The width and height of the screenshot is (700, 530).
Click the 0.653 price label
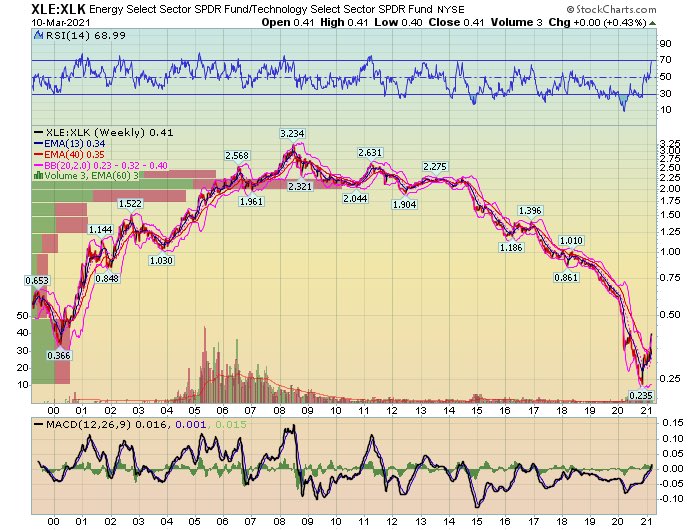[x=37, y=280]
